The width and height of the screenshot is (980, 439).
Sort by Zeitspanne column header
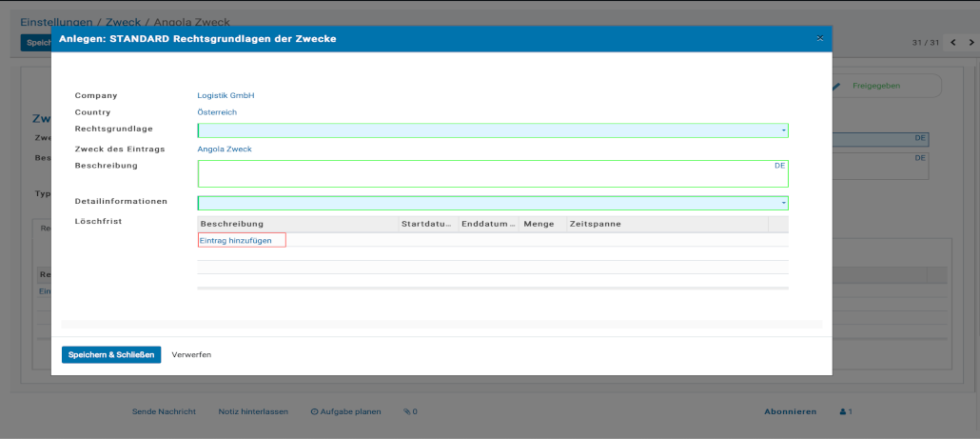(595, 224)
